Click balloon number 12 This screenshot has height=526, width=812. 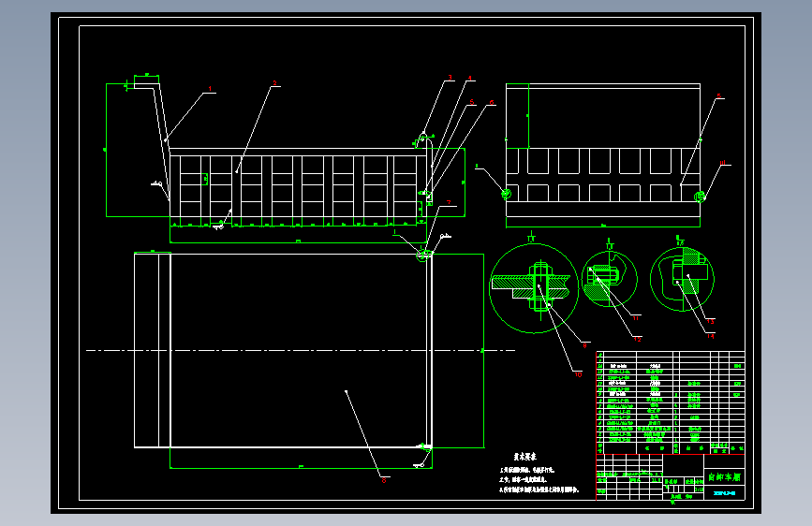coord(637,339)
